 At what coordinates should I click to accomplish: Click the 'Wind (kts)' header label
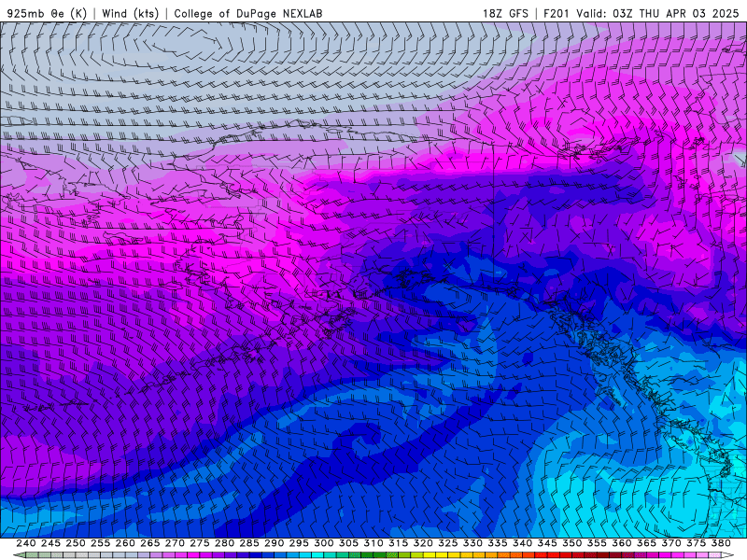[x=130, y=13]
